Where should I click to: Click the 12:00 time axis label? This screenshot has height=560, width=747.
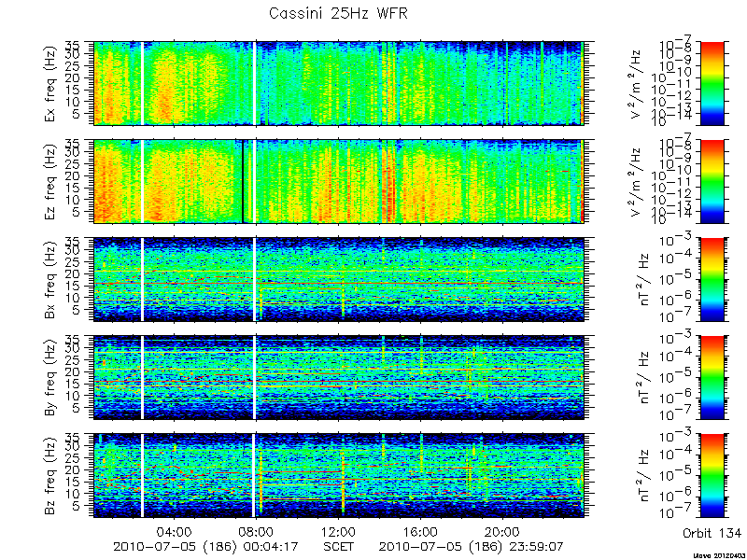[x=339, y=532]
